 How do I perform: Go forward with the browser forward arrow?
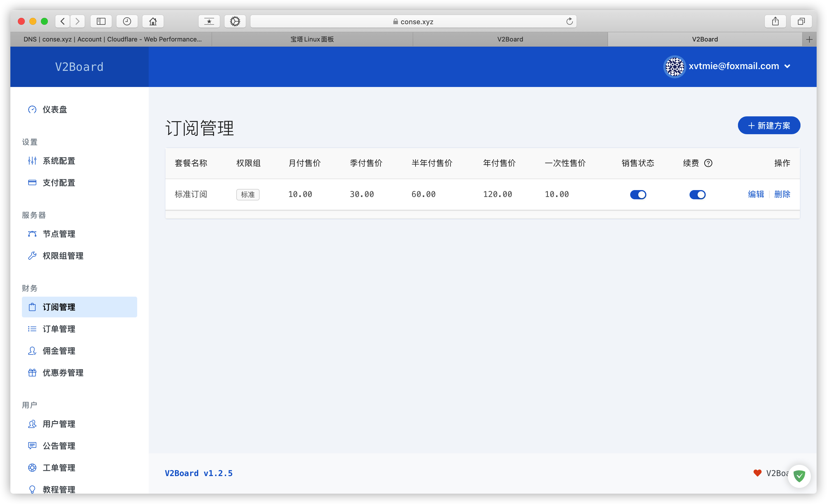point(78,22)
